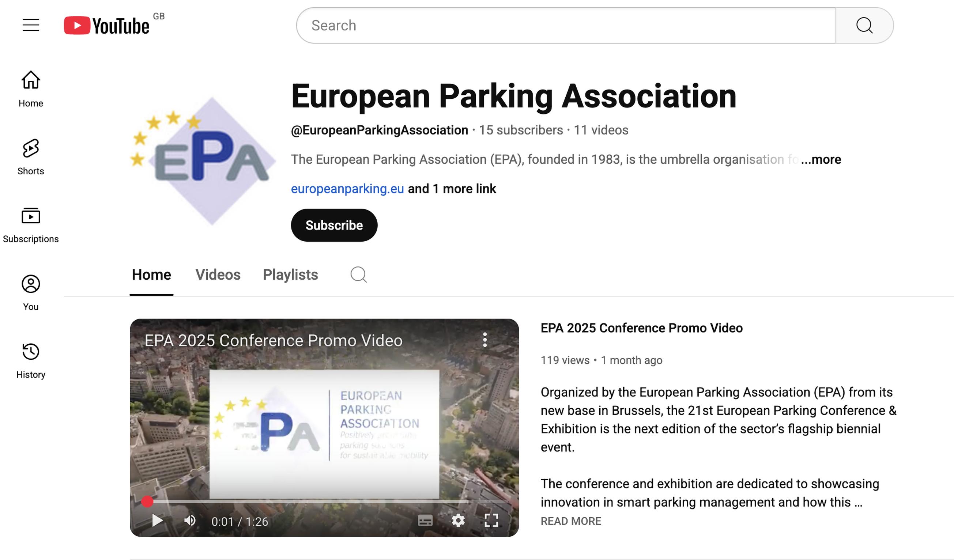
Task: Click the YouTube logo
Action: pyautogui.click(x=106, y=25)
